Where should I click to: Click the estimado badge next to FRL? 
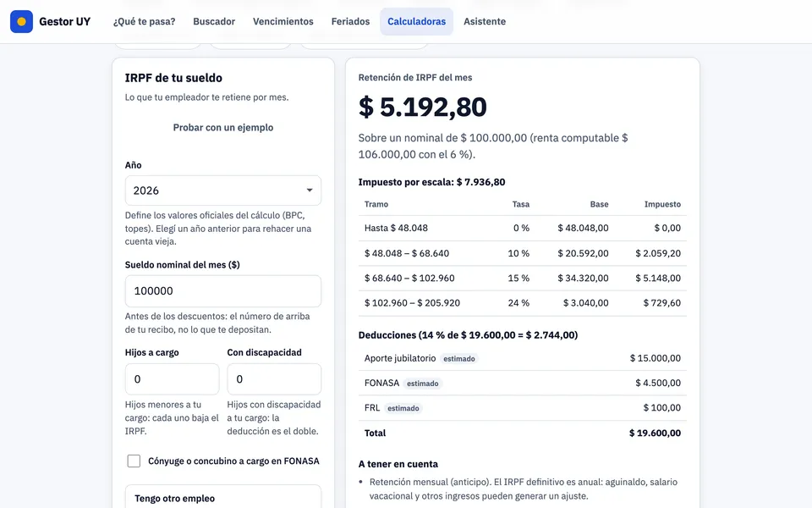(x=403, y=408)
